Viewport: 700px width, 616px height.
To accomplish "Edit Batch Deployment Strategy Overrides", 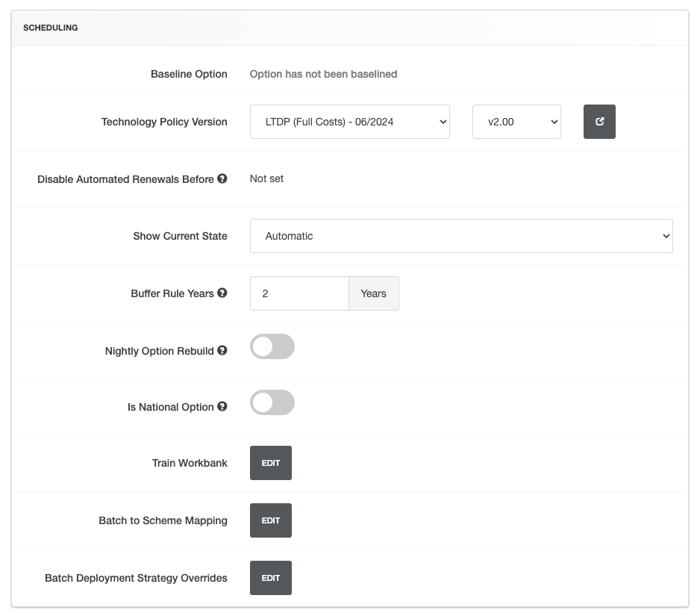I will point(270,578).
